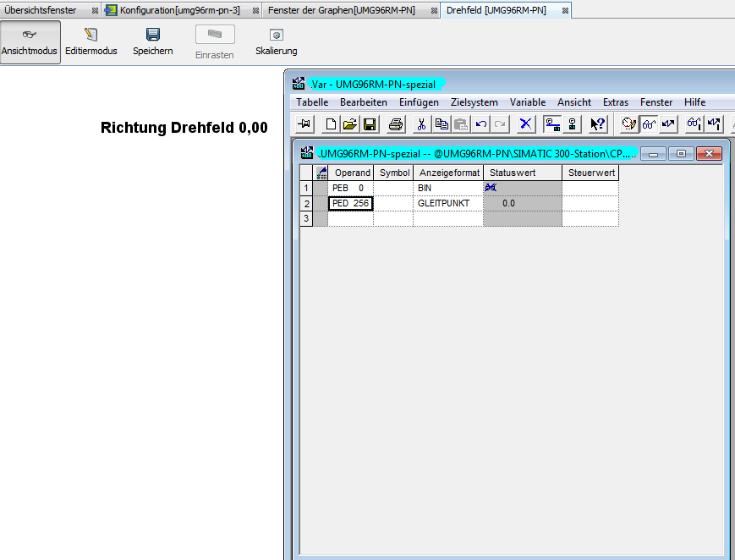Switch to Ansichtmodus

[30, 41]
